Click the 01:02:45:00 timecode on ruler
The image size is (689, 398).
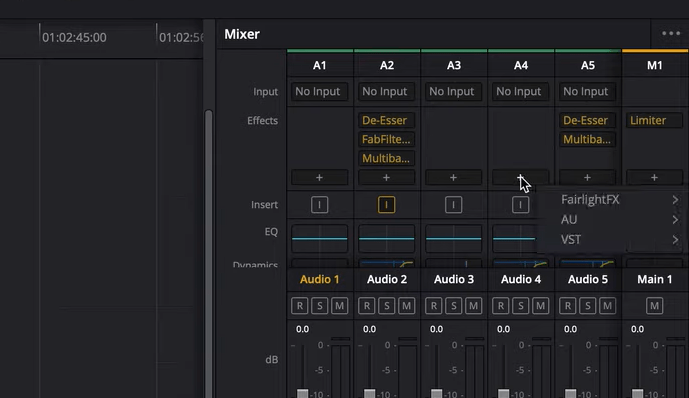(74, 38)
